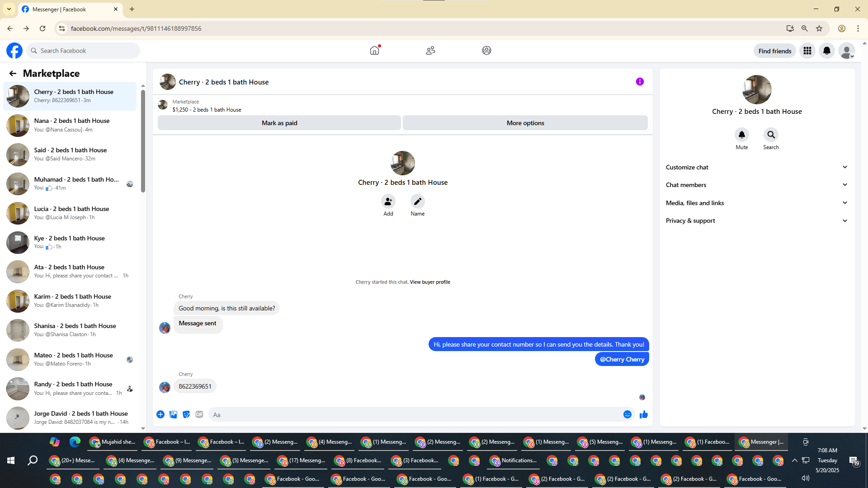Click the purple conversation info icon

pyautogui.click(x=640, y=82)
